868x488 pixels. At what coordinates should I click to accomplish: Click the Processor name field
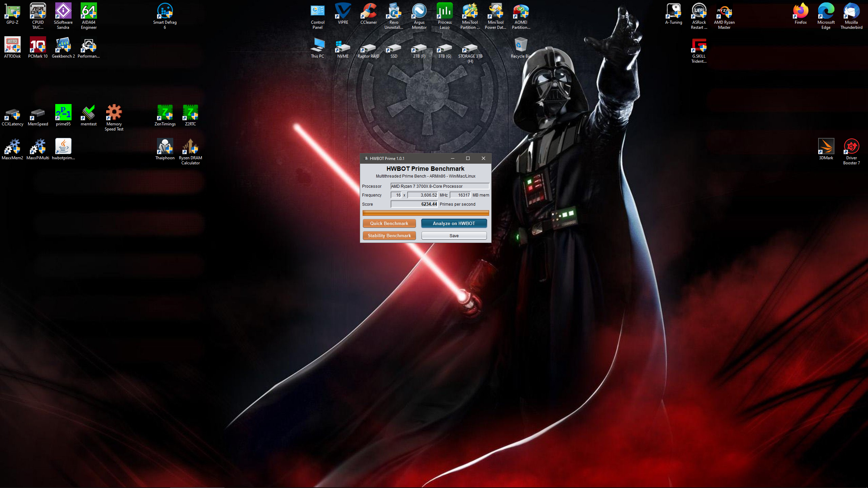click(x=440, y=186)
